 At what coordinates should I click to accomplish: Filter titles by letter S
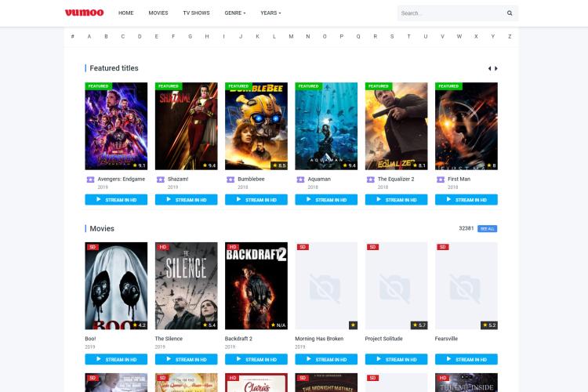[392, 36]
